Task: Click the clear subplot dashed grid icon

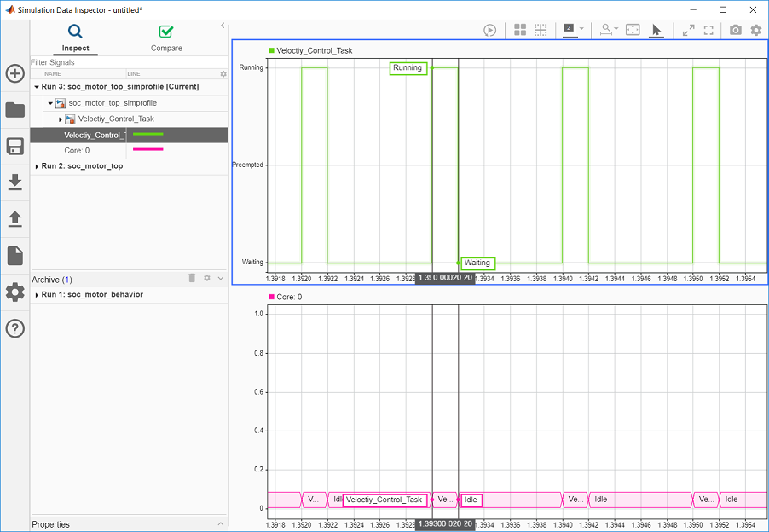Action: click(541, 30)
